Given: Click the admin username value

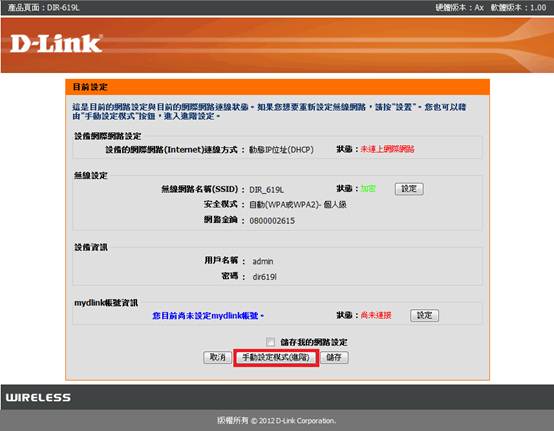Looking at the screenshot, I should pyautogui.click(x=263, y=261).
